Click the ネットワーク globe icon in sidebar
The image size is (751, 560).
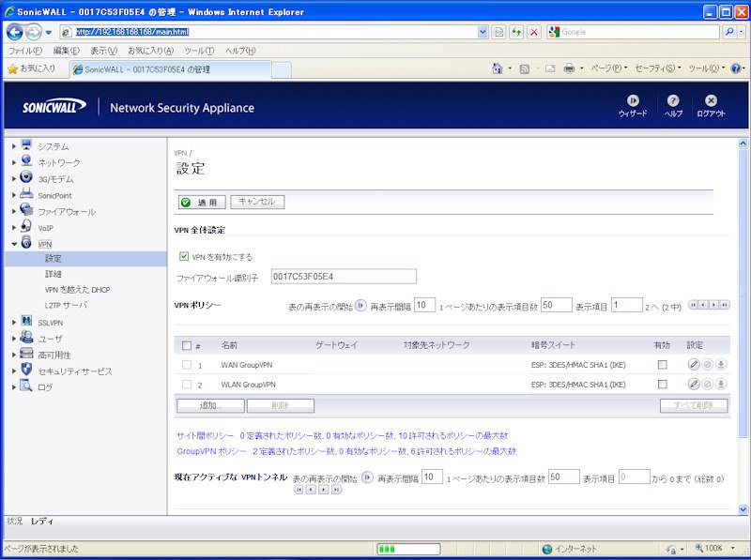click(x=26, y=160)
